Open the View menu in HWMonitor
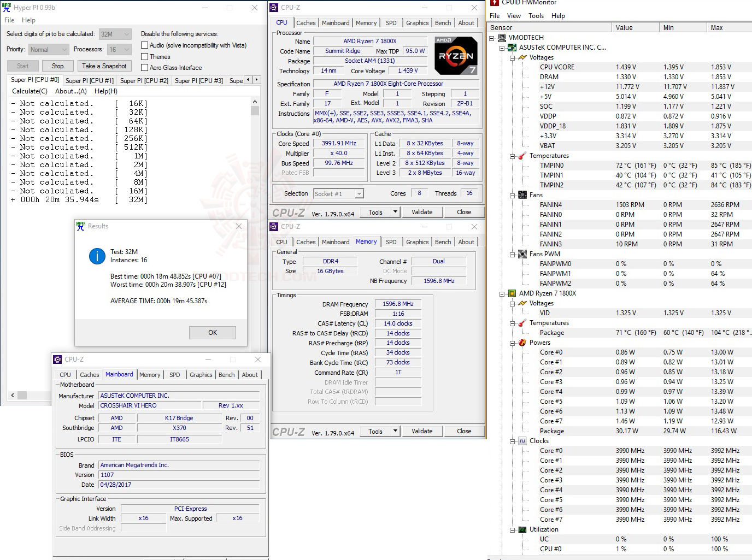The height and width of the screenshot is (560, 752). pos(514,16)
